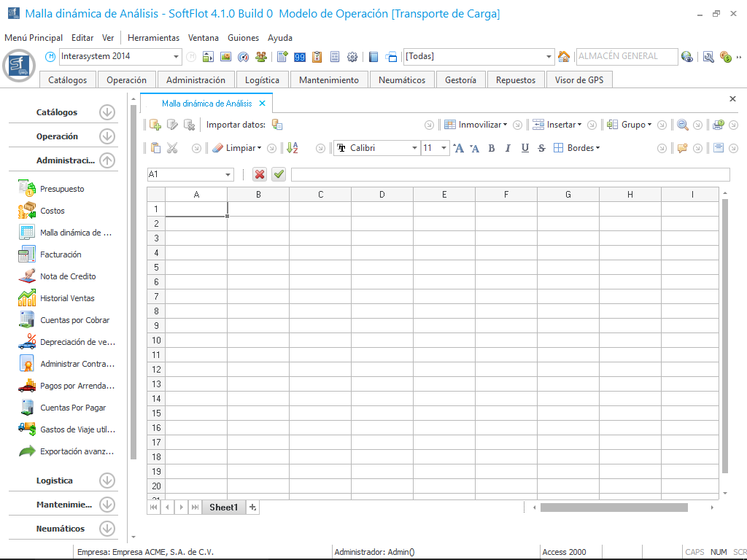Click the red X cancel formula icon
The width and height of the screenshot is (747, 560).
tap(260, 174)
